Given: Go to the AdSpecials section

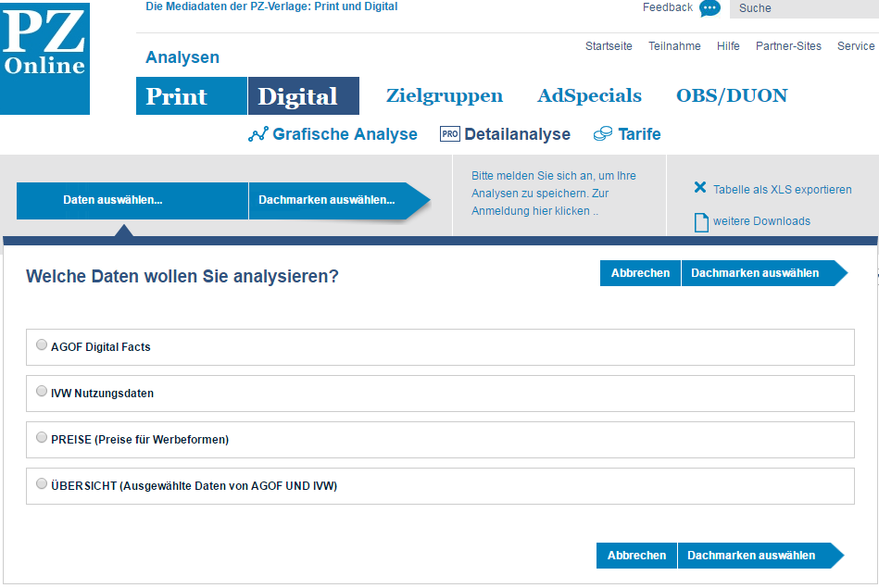Looking at the screenshot, I should coord(589,96).
